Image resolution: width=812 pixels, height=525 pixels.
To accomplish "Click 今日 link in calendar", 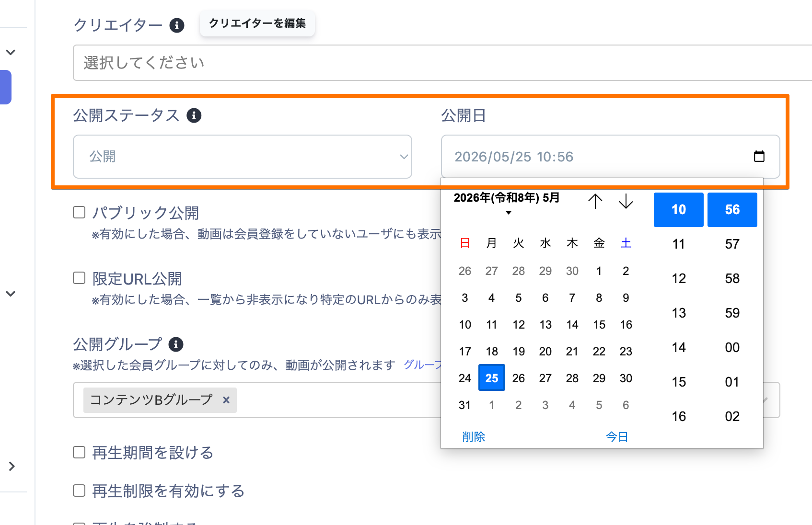I will (x=617, y=437).
